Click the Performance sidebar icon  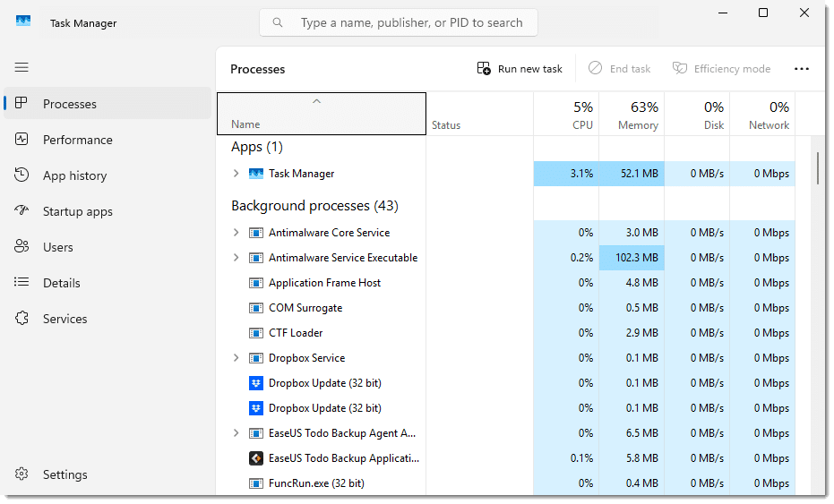click(21, 140)
